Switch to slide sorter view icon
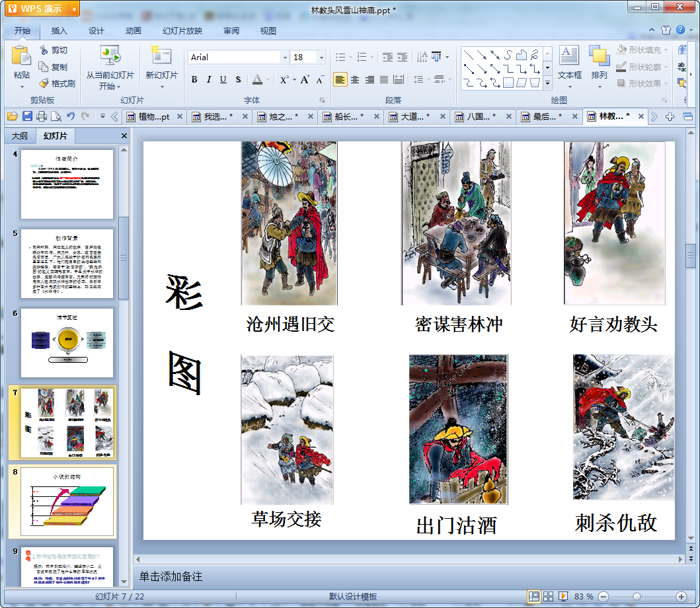This screenshot has height=608, width=700. (x=548, y=596)
